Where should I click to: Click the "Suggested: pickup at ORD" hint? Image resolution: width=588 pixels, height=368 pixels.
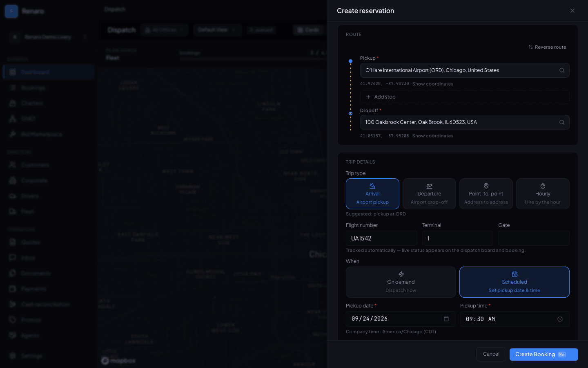pos(376,214)
